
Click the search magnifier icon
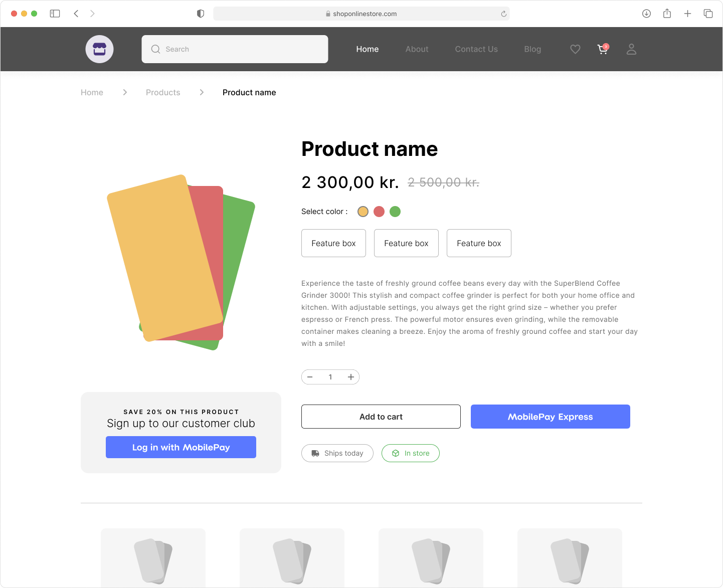click(x=156, y=49)
